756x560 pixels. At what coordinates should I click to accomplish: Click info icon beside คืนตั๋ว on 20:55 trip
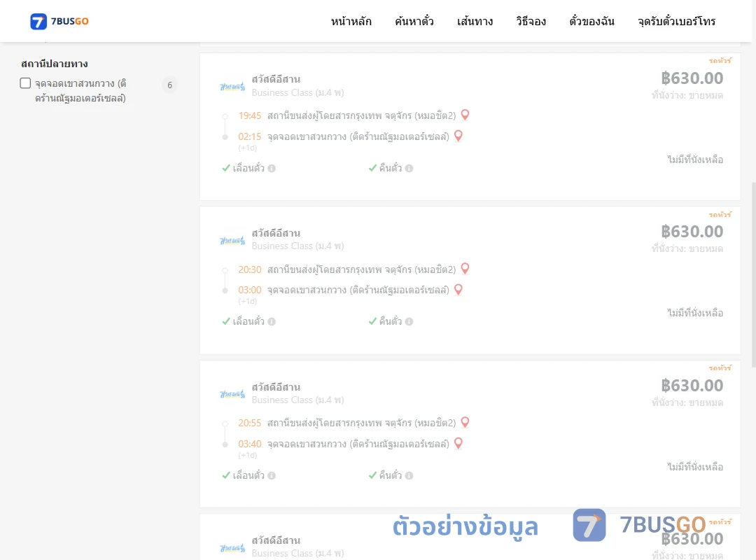tap(409, 475)
